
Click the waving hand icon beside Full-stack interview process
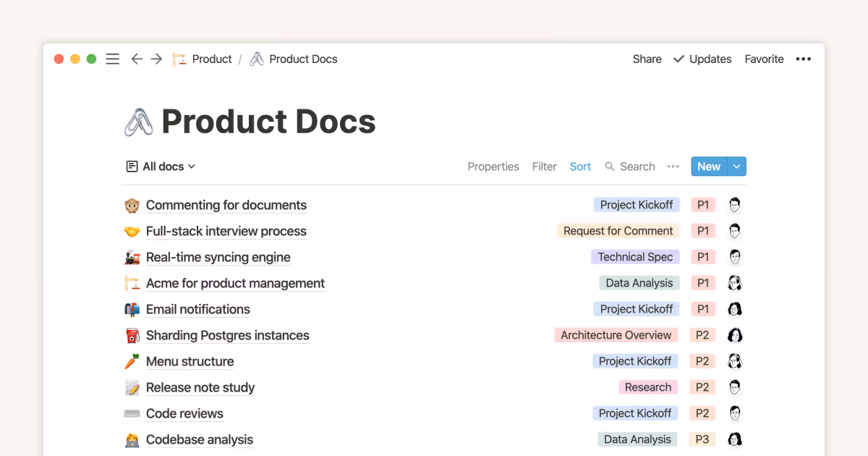pos(132,231)
